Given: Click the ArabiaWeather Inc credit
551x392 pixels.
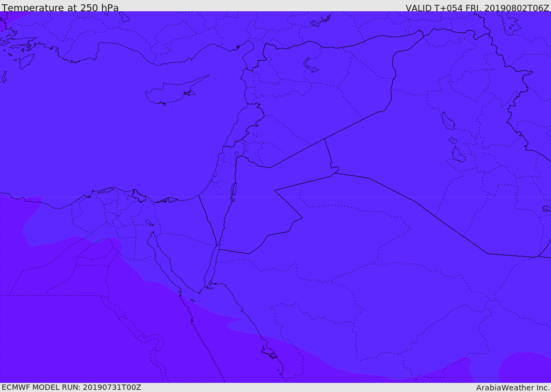Looking at the screenshot, I should (x=513, y=388).
